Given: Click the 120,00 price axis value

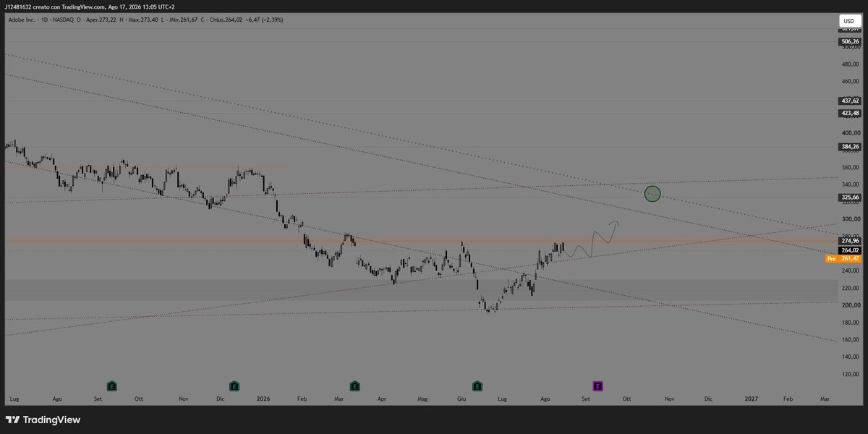Looking at the screenshot, I should 851,374.
